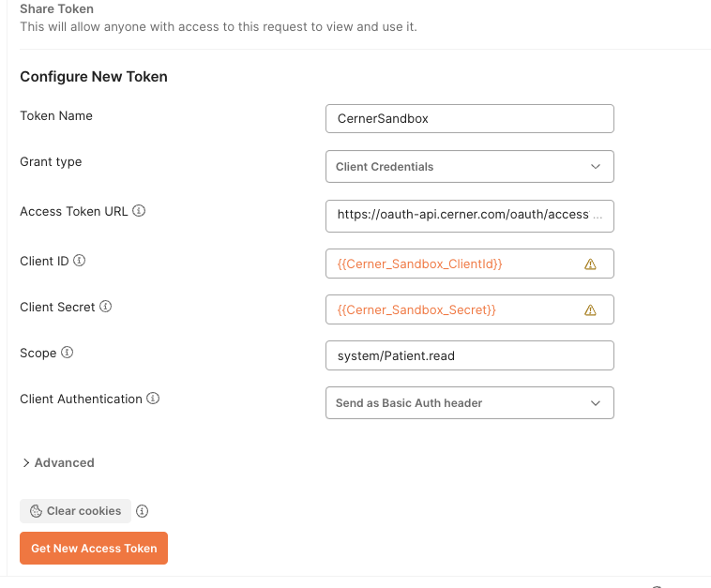Screen dimensions: 711x588
Task: Click the Access Token URL input field
Action: [x=469, y=214]
